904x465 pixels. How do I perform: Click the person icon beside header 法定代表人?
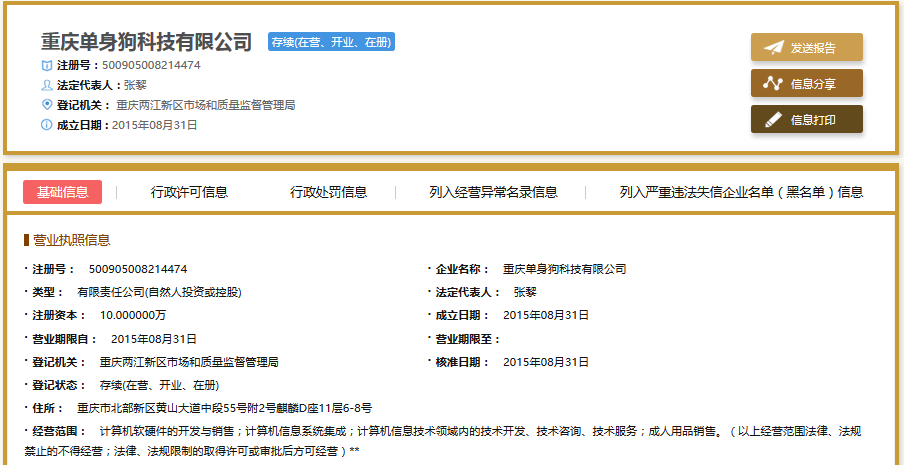[x=46, y=85]
